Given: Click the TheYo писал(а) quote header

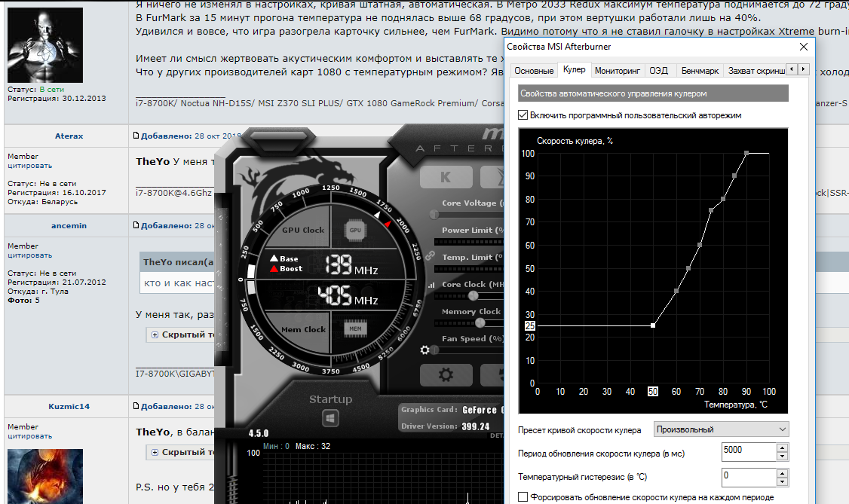Looking at the screenshot, I should [178, 262].
